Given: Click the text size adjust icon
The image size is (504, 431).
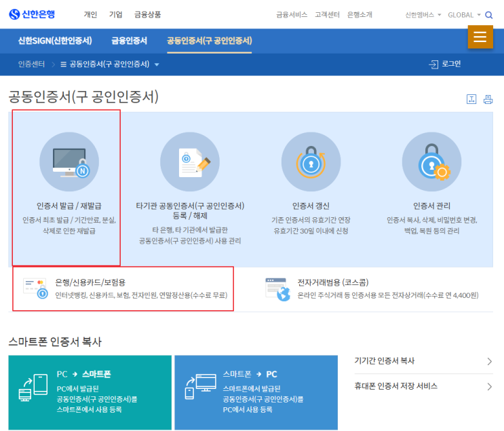Looking at the screenshot, I should 471,99.
